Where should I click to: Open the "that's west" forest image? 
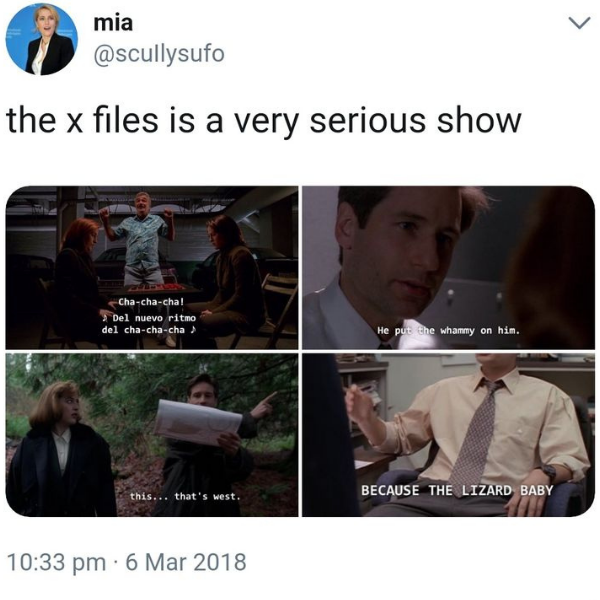point(152,435)
